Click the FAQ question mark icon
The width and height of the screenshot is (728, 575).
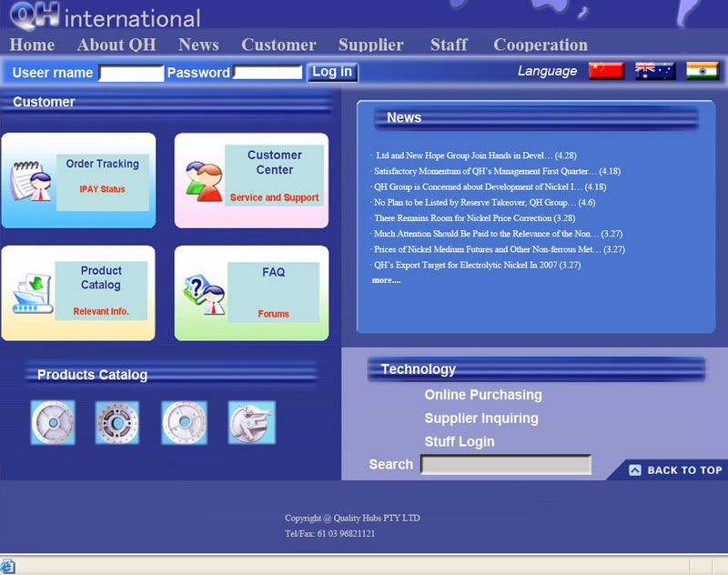point(203,294)
